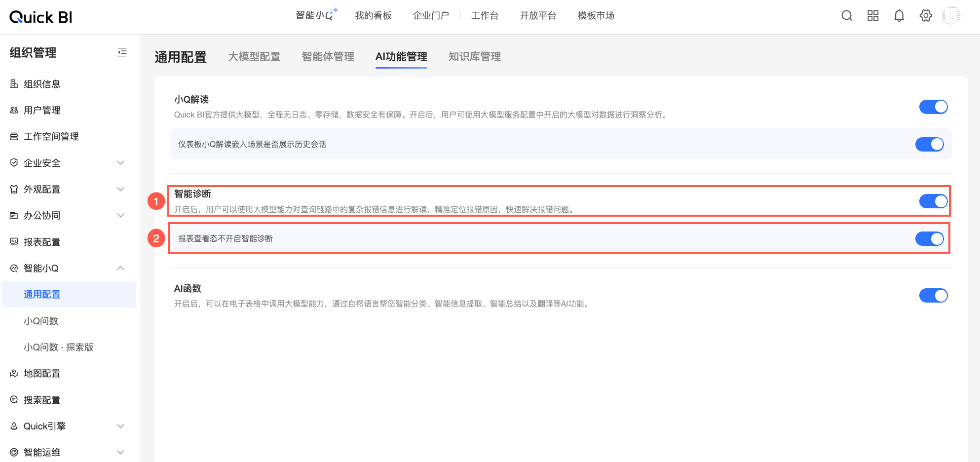Click the 智能诊断 section heading
The width and height of the screenshot is (980, 462).
pos(192,194)
